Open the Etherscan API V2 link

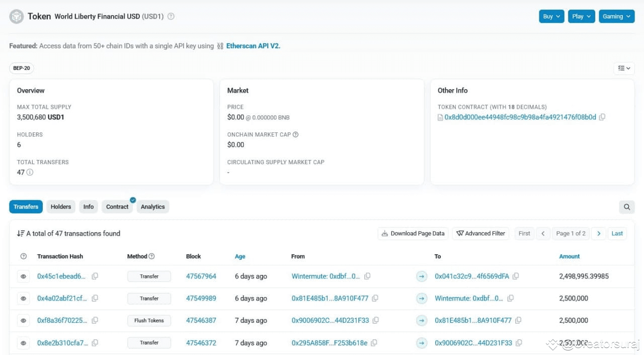click(253, 46)
